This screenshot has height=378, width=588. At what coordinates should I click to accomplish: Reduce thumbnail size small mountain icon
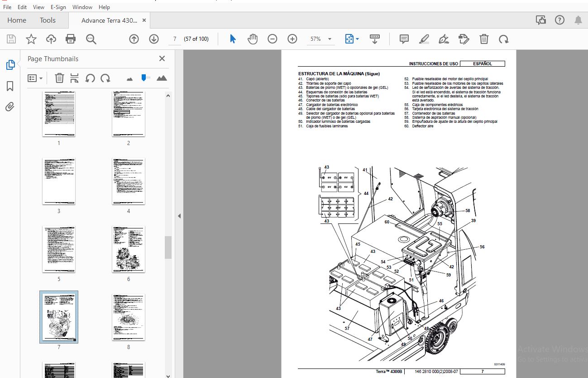pos(130,78)
